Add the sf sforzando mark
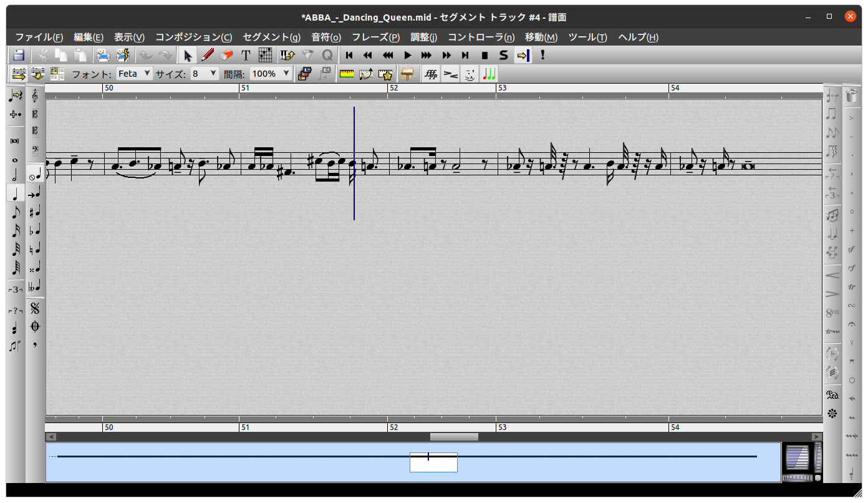The image size is (868, 503). (852, 249)
